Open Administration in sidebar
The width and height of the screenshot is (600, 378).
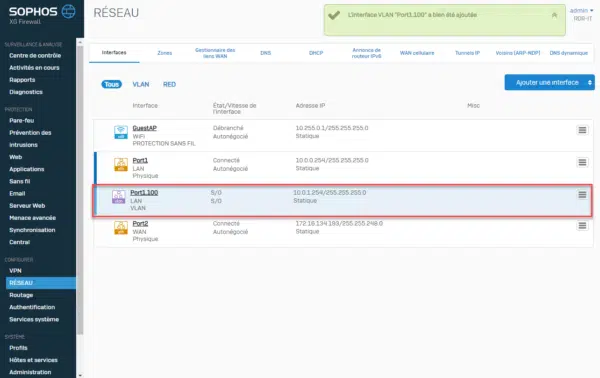(x=30, y=372)
